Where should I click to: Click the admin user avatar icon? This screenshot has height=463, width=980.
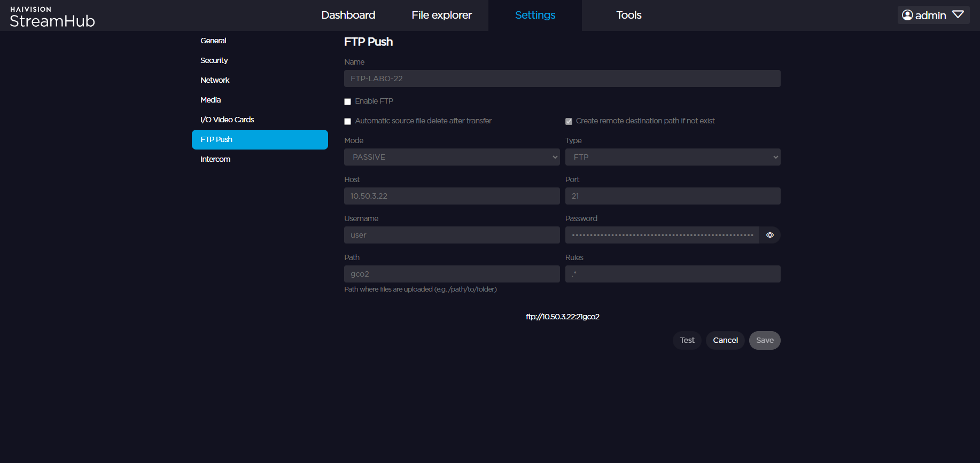(907, 15)
